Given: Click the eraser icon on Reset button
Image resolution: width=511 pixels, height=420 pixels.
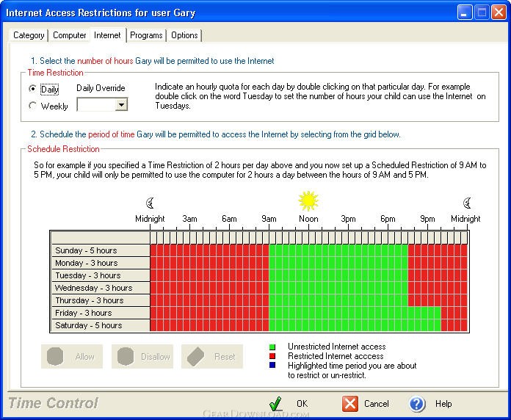Looking at the screenshot, I should [x=195, y=356].
